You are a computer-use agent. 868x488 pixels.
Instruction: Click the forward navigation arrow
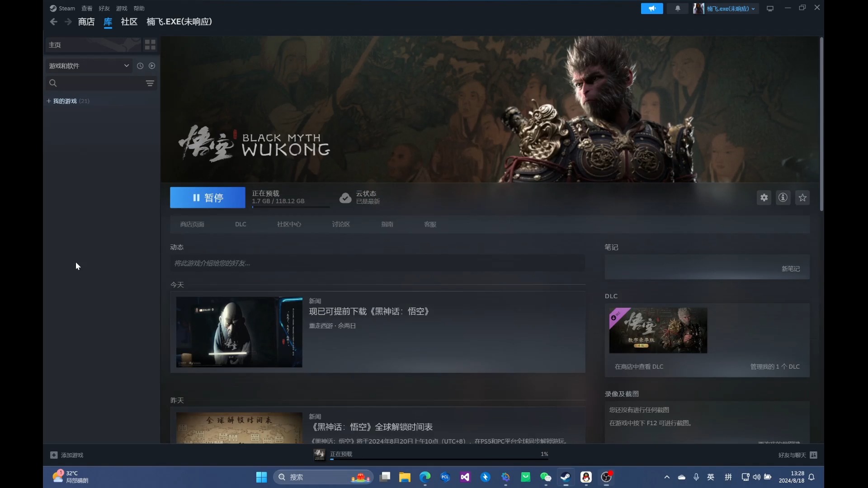tap(68, 22)
